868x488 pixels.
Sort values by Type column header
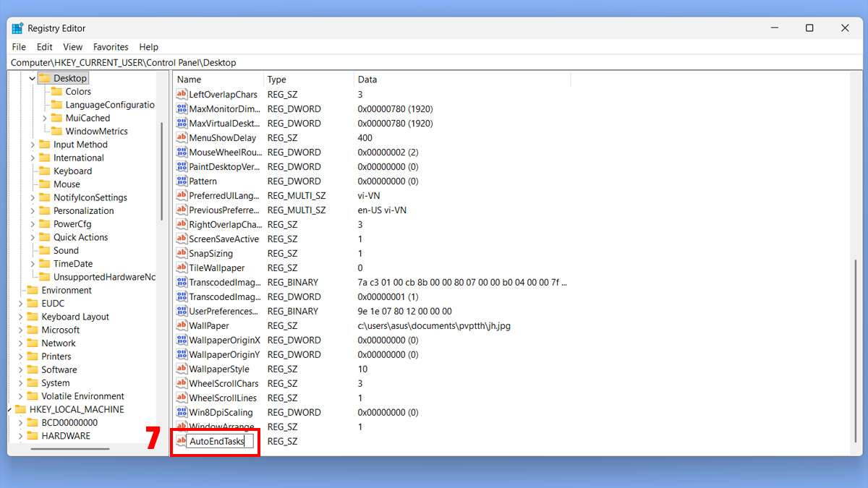[x=309, y=80]
